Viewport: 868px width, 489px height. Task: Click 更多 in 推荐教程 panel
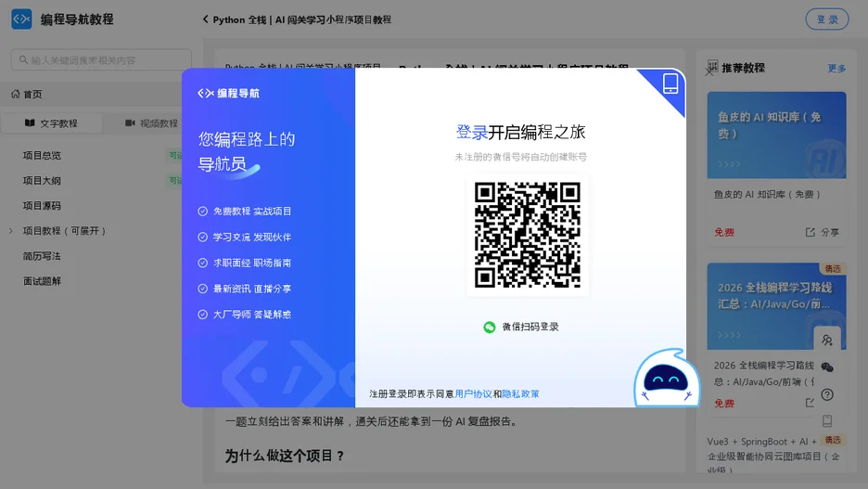[x=836, y=68]
